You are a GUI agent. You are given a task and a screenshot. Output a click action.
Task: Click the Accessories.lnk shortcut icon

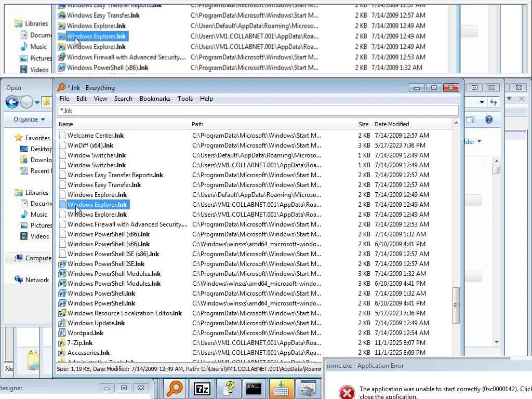point(62,353)
